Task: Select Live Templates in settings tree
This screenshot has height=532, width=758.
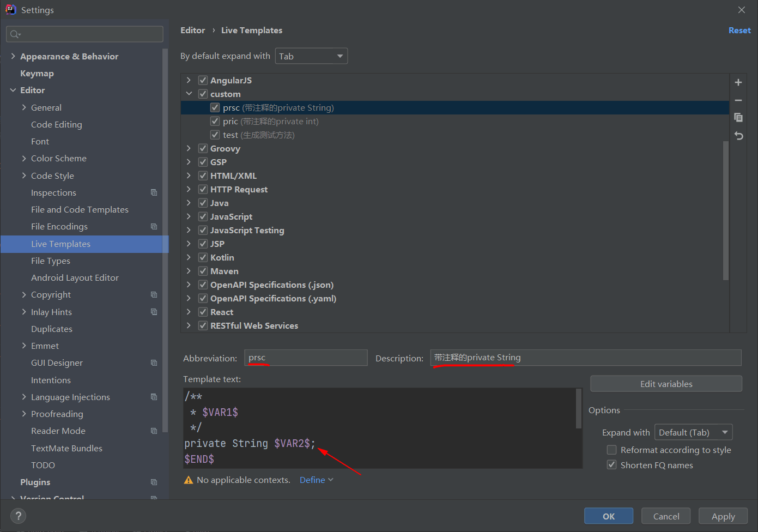Action: tap(84, 244)
